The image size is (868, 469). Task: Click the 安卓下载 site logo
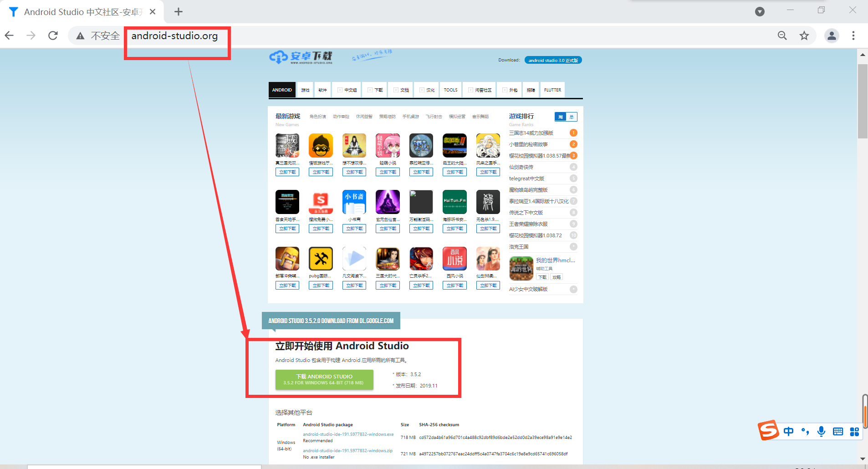(x=301, y=57)
